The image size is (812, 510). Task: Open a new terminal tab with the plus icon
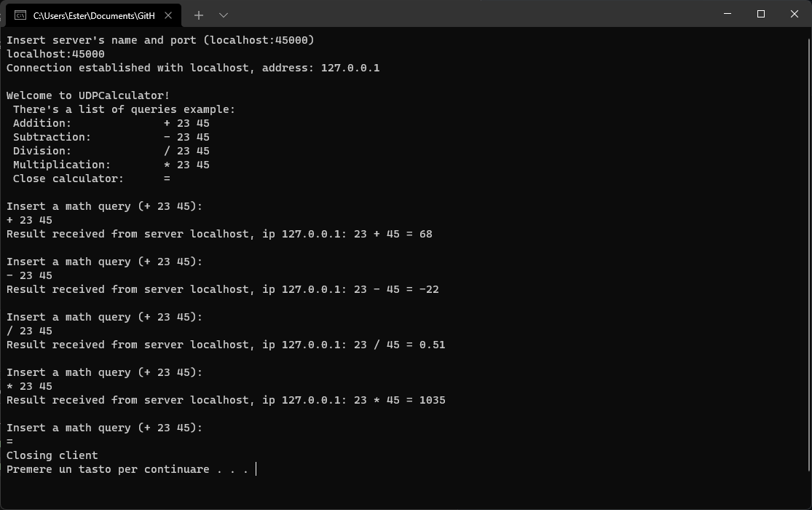198,15
